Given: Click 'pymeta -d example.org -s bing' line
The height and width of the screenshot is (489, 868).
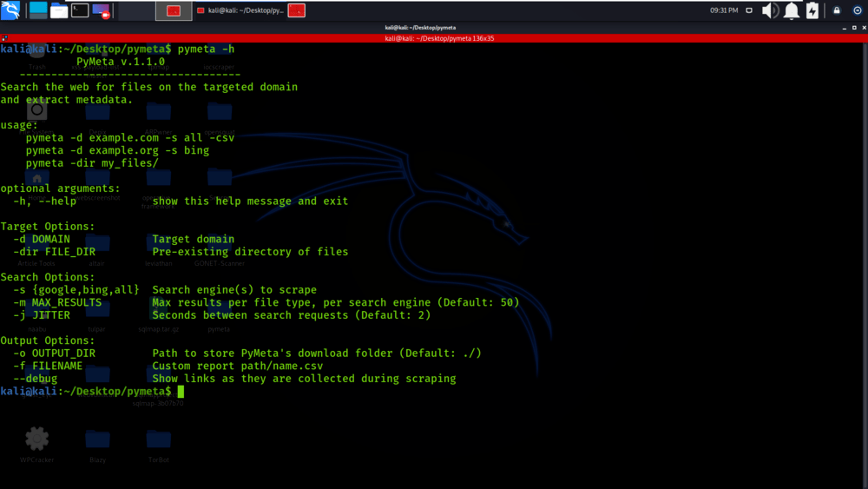Looking at the screenshot, I should pyautogui.click(x=117, y=150).
